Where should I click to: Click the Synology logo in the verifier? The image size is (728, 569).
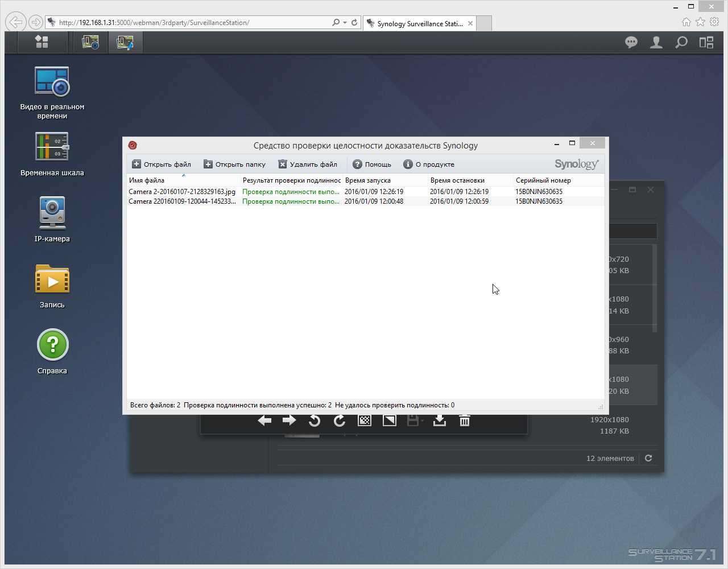pyautogui.click(x=577, y=164)
